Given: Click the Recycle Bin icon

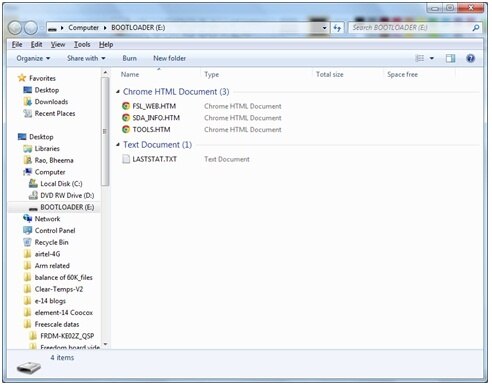Looking at the screenshot, I should click(x=28, y=242).
